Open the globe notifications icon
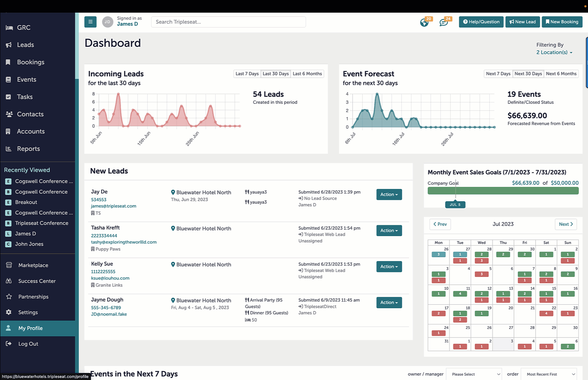Viewport: 588px width, 380px height. [424, 23]
